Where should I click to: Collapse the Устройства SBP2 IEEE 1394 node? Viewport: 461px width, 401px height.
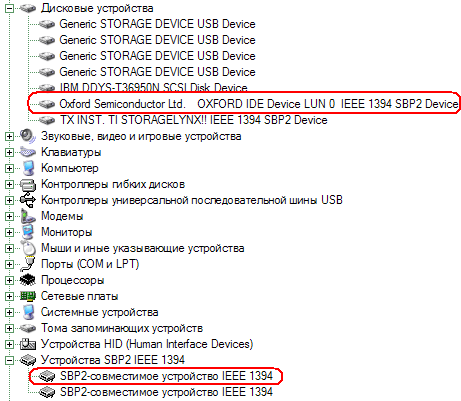9,360
